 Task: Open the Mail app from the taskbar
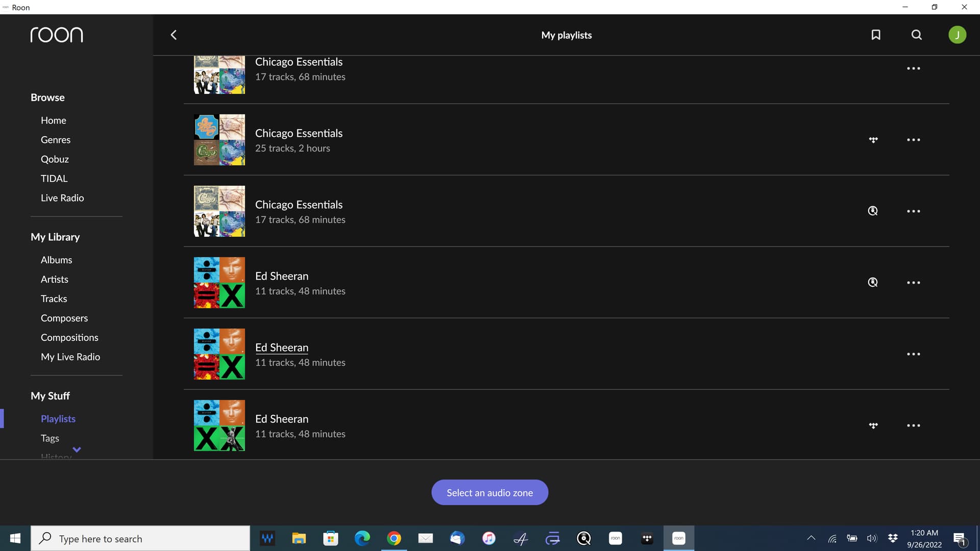(426, 538)
